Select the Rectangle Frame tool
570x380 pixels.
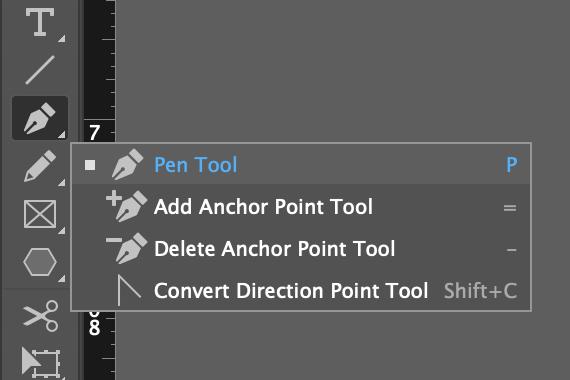pyautogui.click(x=40, y=214)
